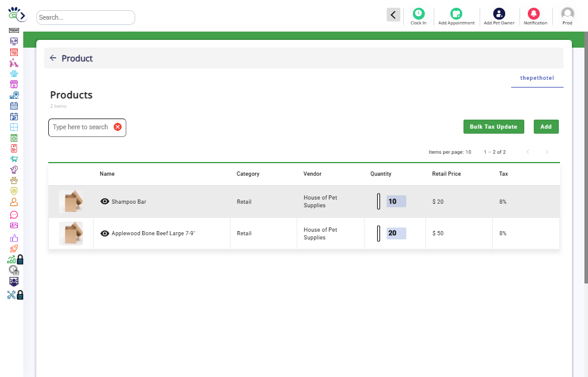Screen dimensions: 588x377
Task: Open the yellow shield sidebar icon
Action: pos(14,191)
